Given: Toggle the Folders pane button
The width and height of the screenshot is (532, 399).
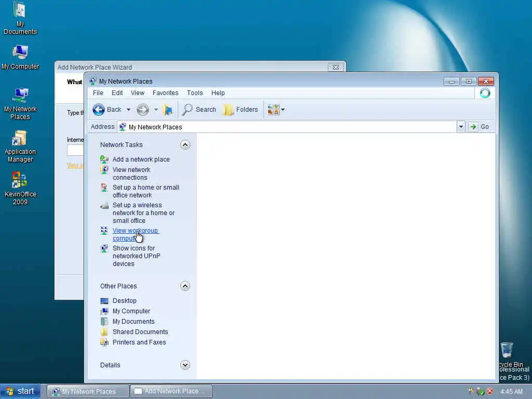Looking at the screenshot, I should [241, 110].
